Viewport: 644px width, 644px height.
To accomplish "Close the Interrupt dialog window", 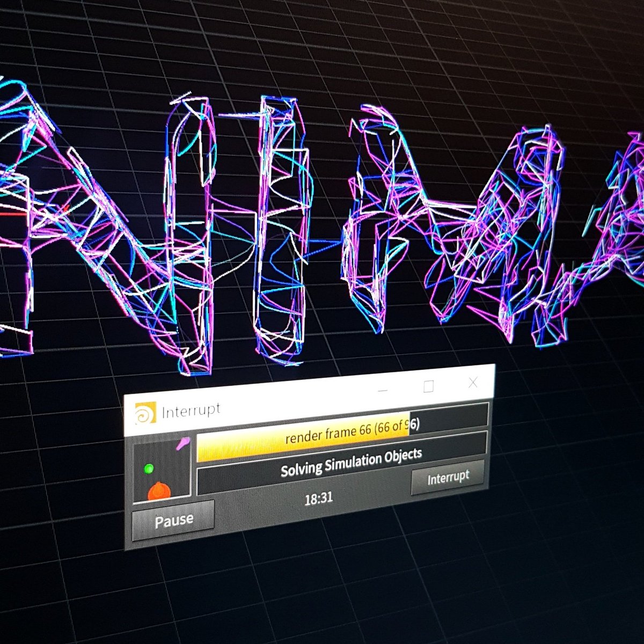I will pyautogui.click(x=473, y=382).
